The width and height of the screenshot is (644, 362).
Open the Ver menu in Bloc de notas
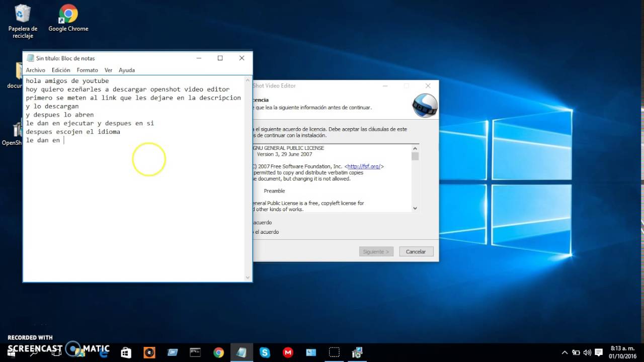(108, 70)
